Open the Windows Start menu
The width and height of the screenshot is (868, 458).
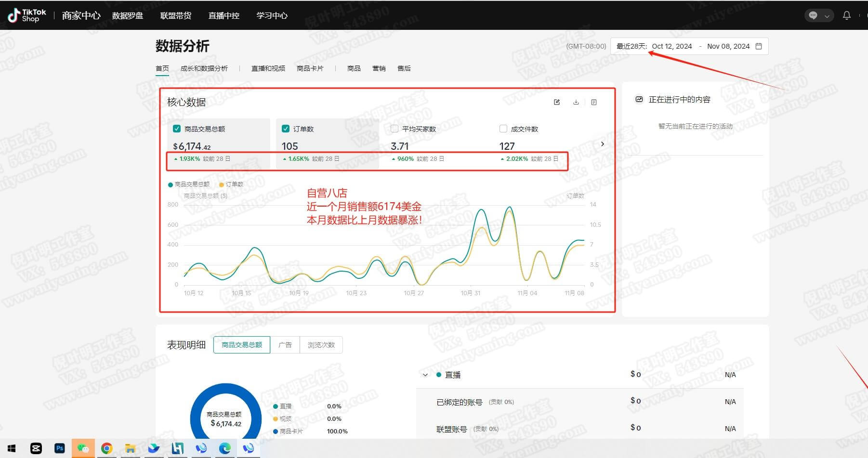coord(12,448)
